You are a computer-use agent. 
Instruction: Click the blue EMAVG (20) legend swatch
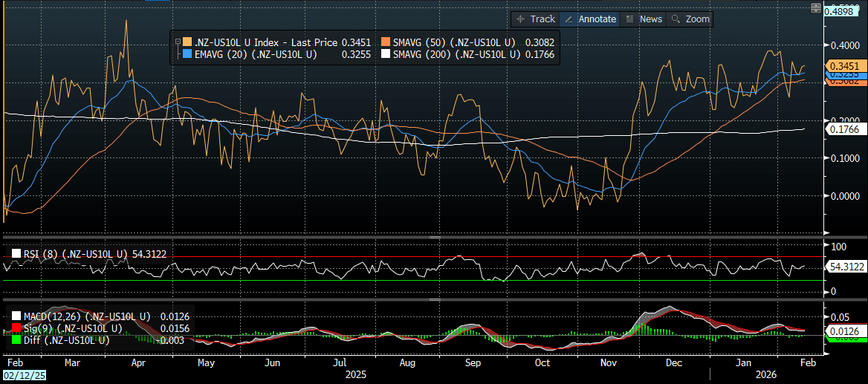pos(187,54)
